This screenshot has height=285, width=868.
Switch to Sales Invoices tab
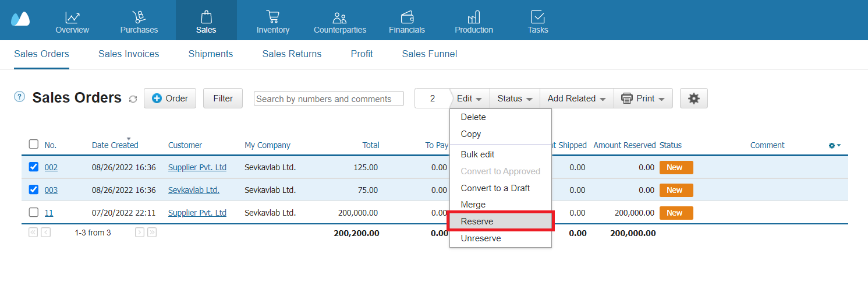coord(129,54)
